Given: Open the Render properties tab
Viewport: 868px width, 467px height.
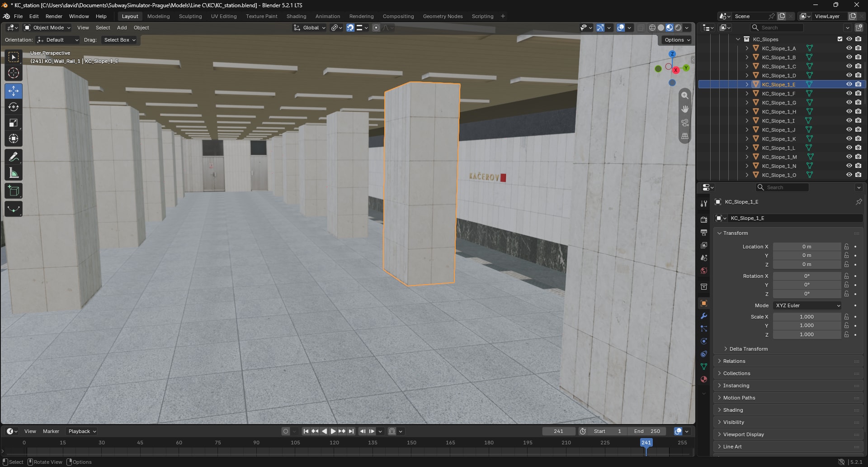Looking at the screenshot, I should (704, 219).
